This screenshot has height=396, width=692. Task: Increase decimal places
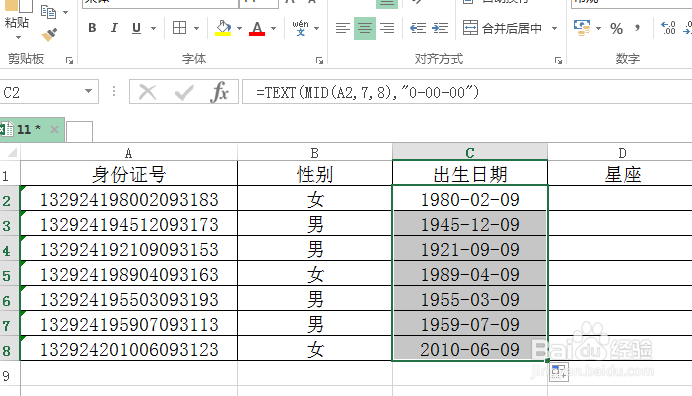tap(668, 28)
